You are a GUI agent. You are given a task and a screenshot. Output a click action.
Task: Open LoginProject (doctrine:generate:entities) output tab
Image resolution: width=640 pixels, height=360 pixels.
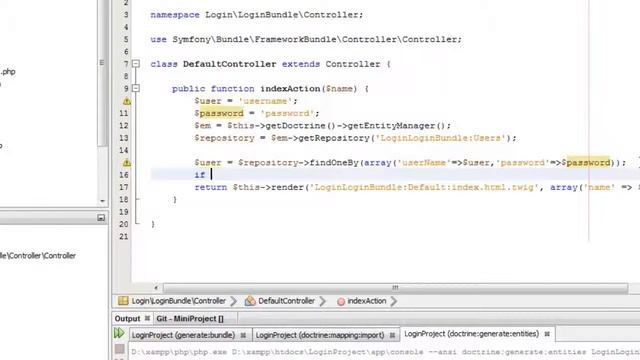point(471,334)
